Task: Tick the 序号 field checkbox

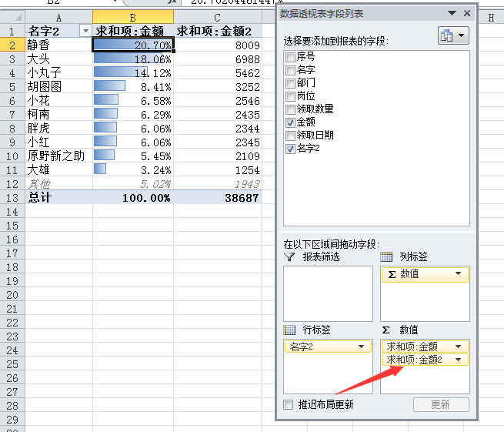Action: coord(290,57)
